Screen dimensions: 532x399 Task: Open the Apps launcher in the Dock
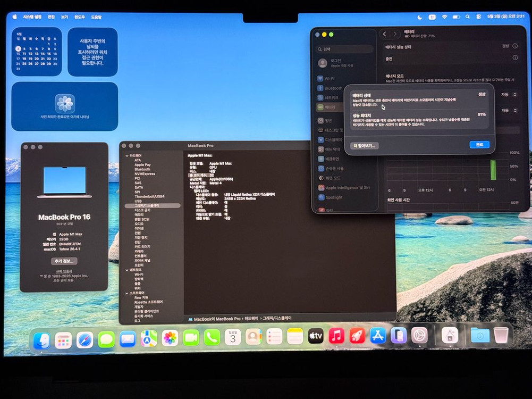pyautogui.click(x=63, y=339)
